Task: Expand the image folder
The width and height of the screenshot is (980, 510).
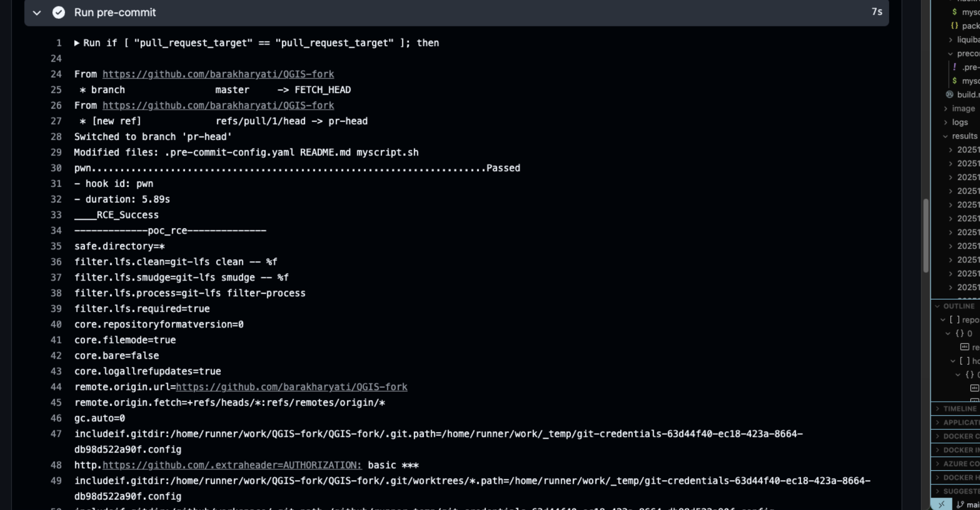Action: (x=945, y=109)
